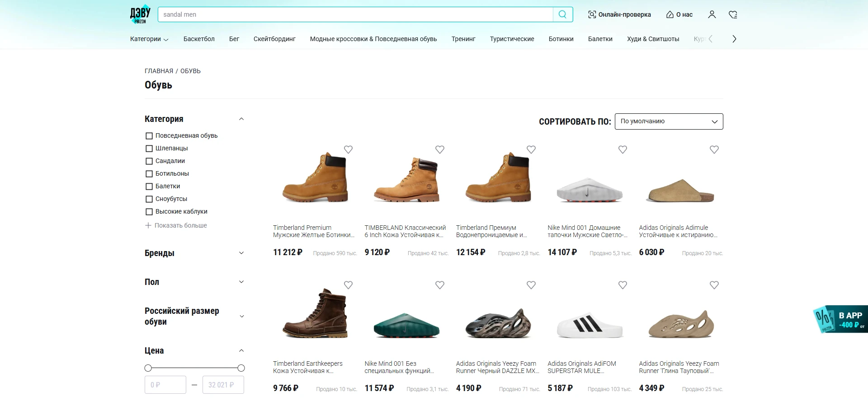This screenshot has height=415, width=868.
Task: Open the О нас page
Action: click(x=679, y=14)
